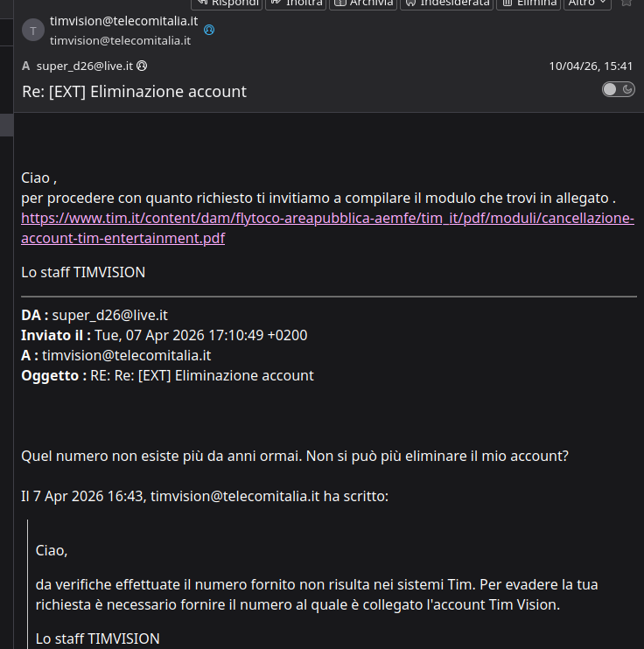The height and width of the screenshot is (649, 644).
Task: Toggle dark mode switch for message
Action: tap(619, 89)
